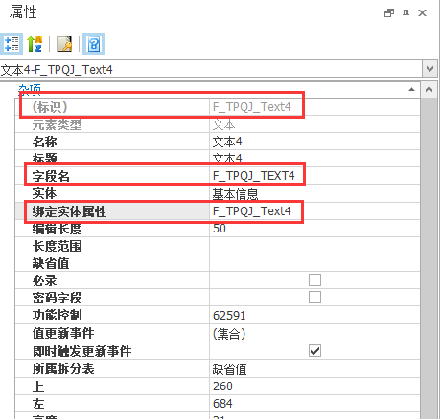Screen dimensions: 442x420
Task: Sort properties alphabetically
Action: pos(34,44)
